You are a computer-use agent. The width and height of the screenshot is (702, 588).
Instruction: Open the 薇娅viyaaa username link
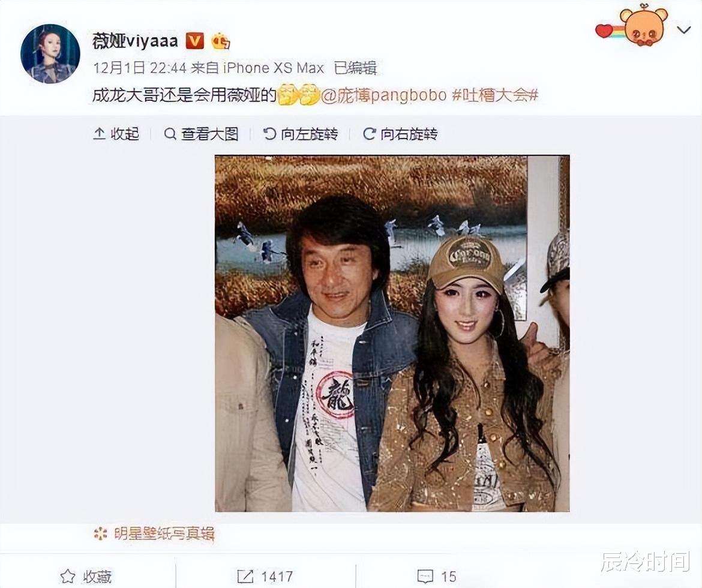[x=135, y=41]
